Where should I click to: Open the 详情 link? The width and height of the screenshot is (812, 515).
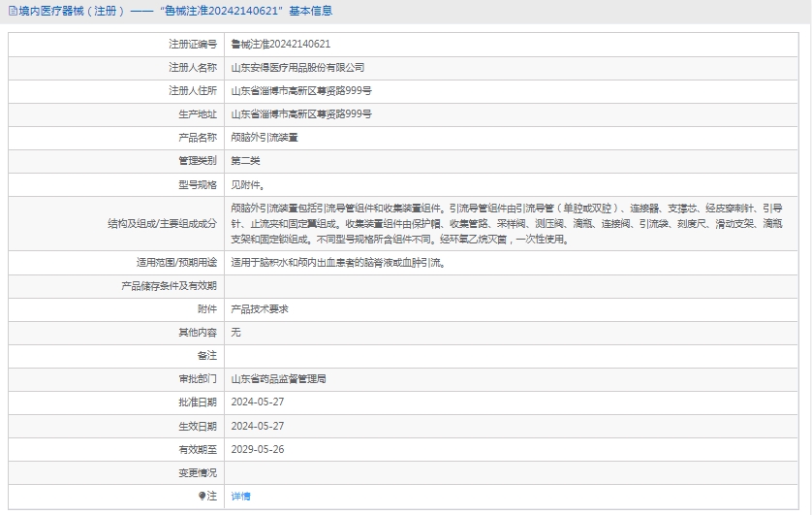(x=240, y=496)
